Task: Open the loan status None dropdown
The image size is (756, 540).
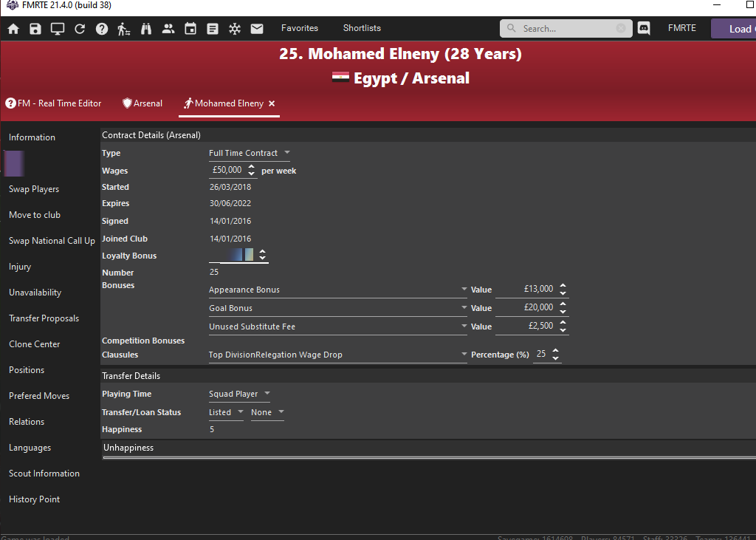Action: tap(267, 412)
